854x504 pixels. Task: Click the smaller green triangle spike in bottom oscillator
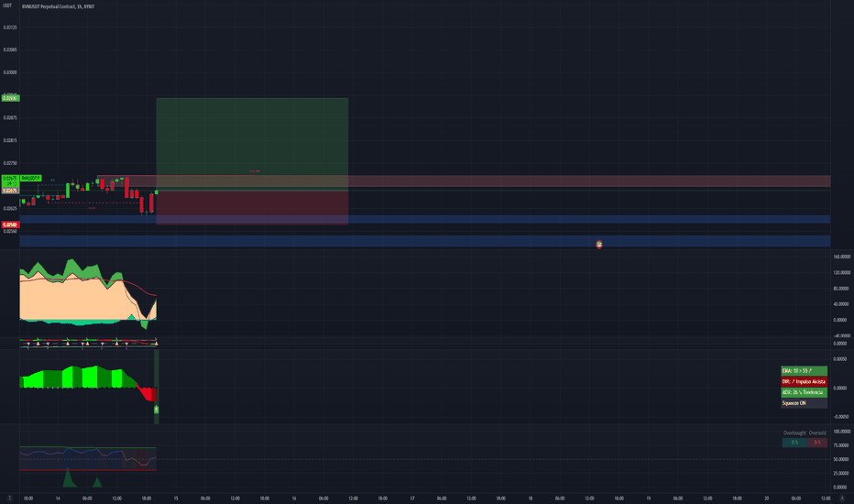[x=97, y=482]
